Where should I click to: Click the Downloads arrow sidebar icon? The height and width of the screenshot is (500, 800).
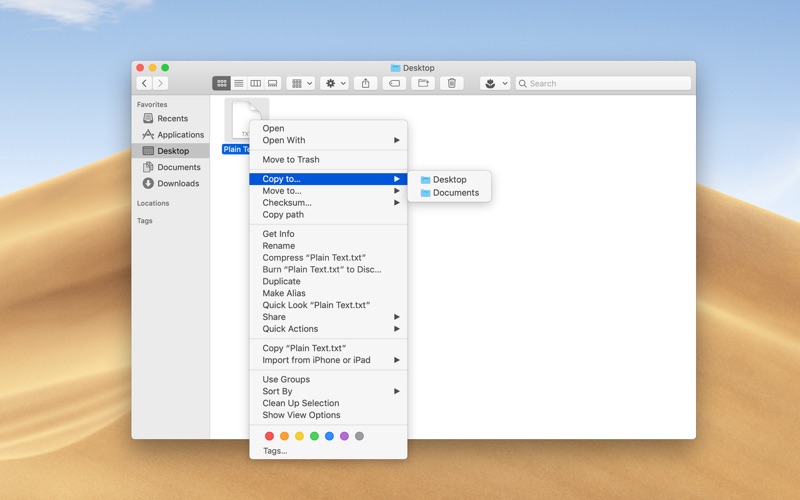pos(148,183)
